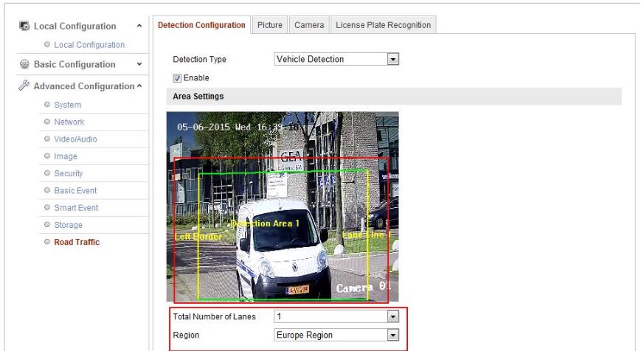Click the Advanced Configuration wrench icon
This screenshot has width=644, height=351.
tap(24, 86)
